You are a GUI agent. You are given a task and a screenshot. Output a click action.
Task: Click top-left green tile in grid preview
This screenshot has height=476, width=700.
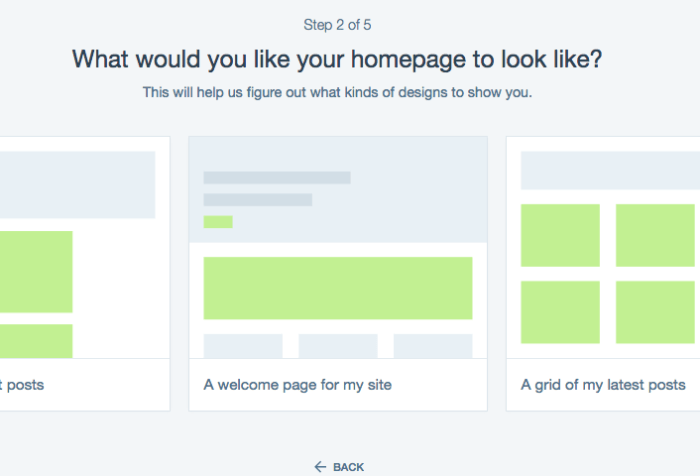click(x=560, y=235)
